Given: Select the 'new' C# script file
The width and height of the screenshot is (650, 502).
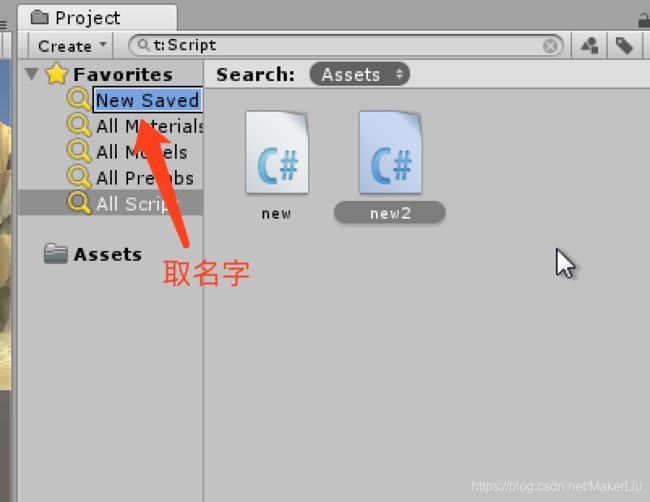Looking at the screenshot, I should [x=276, y=153].
